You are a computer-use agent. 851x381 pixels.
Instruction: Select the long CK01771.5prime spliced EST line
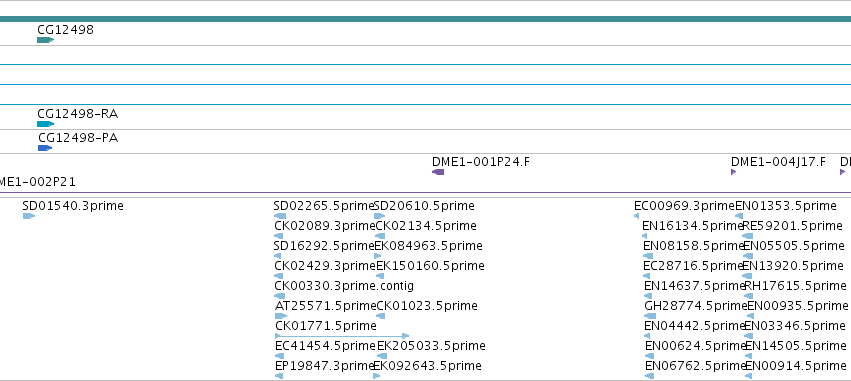pyautogui.click(x=342, y=336)
